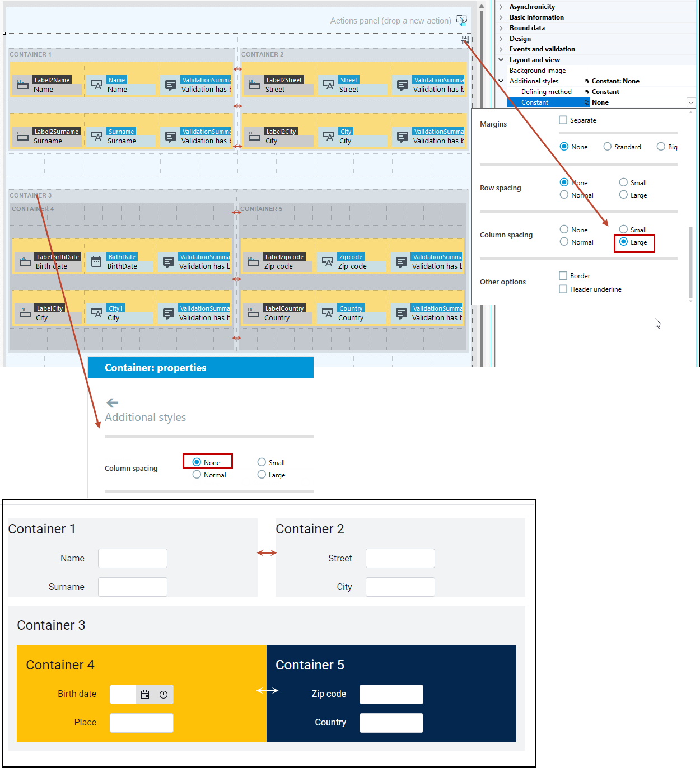
Task: Open container settings sliders icon above Container 2
Action: 465,40
